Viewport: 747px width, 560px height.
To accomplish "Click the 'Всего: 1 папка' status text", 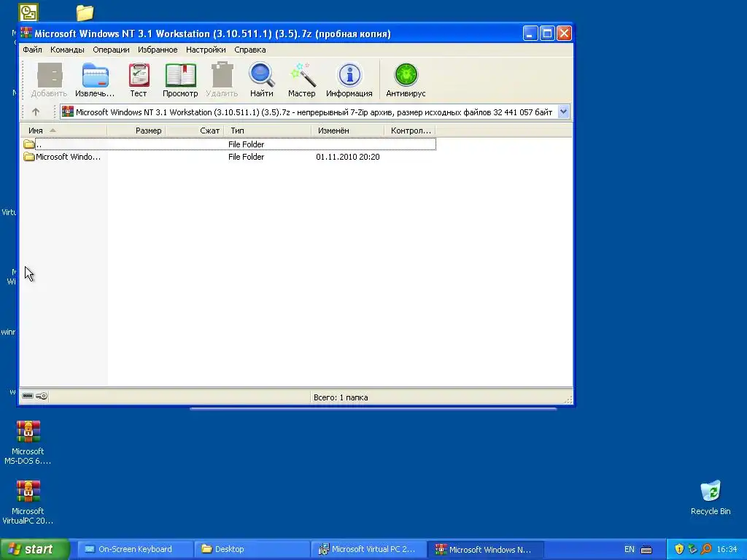I will [x=341, y=397].
